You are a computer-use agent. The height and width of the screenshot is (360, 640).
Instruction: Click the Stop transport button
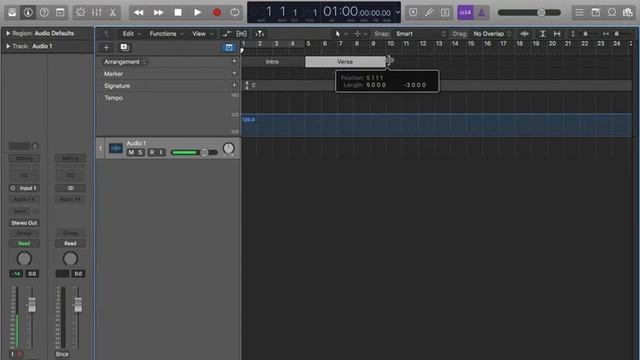pyautogui.click(x=178, y=12)
